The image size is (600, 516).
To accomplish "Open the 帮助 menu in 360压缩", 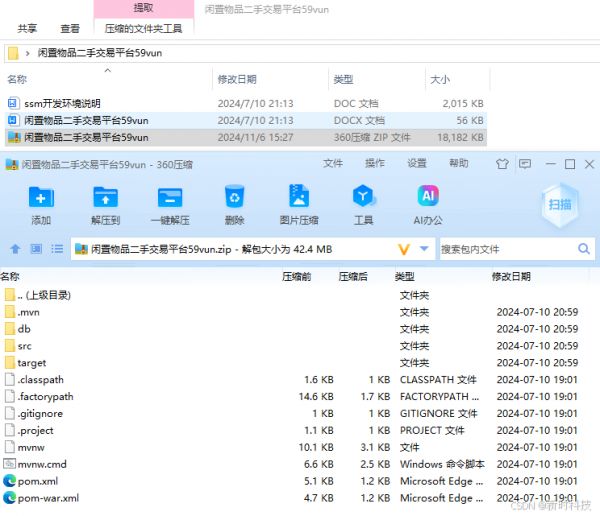I will click(x=458, y=163).
